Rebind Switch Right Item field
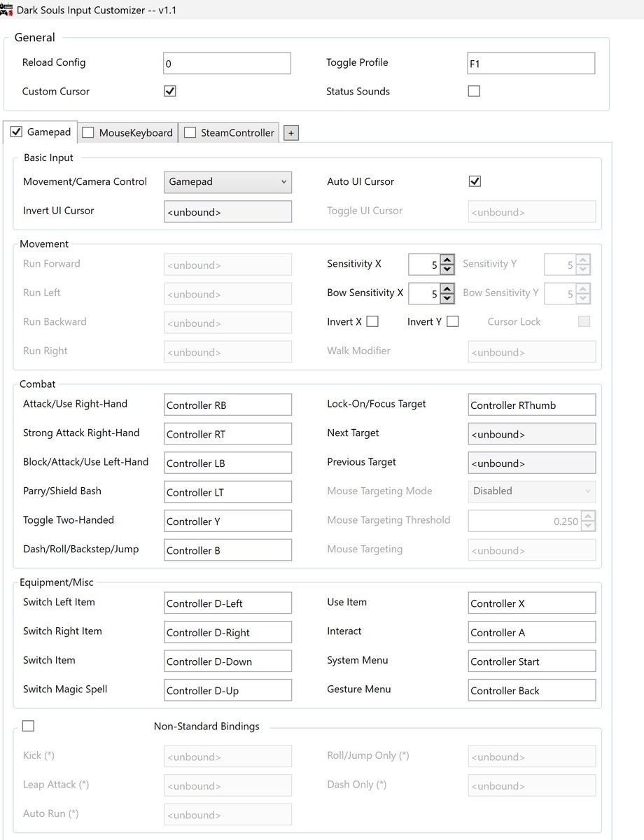 227,632
